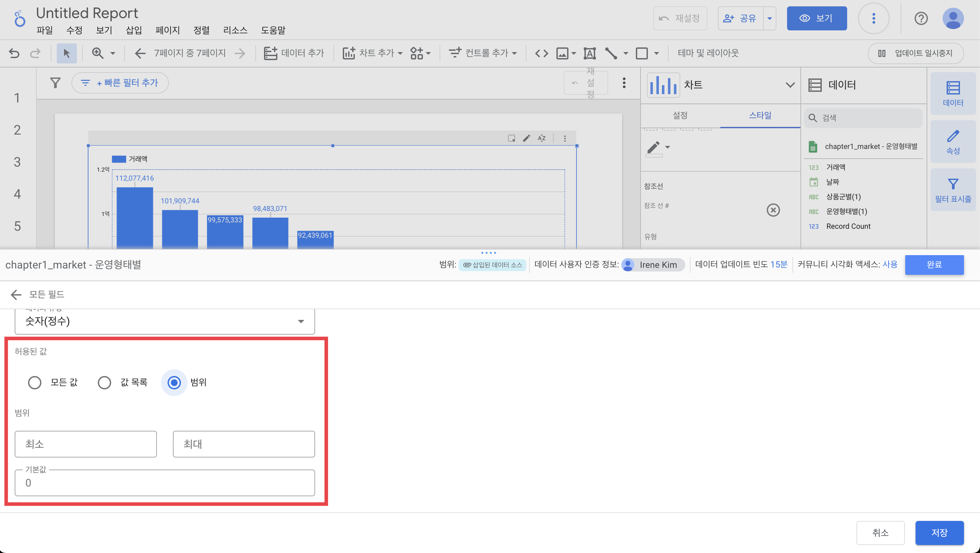Click the 저장 button
The image size is (980, 553).
click(939, 532)
